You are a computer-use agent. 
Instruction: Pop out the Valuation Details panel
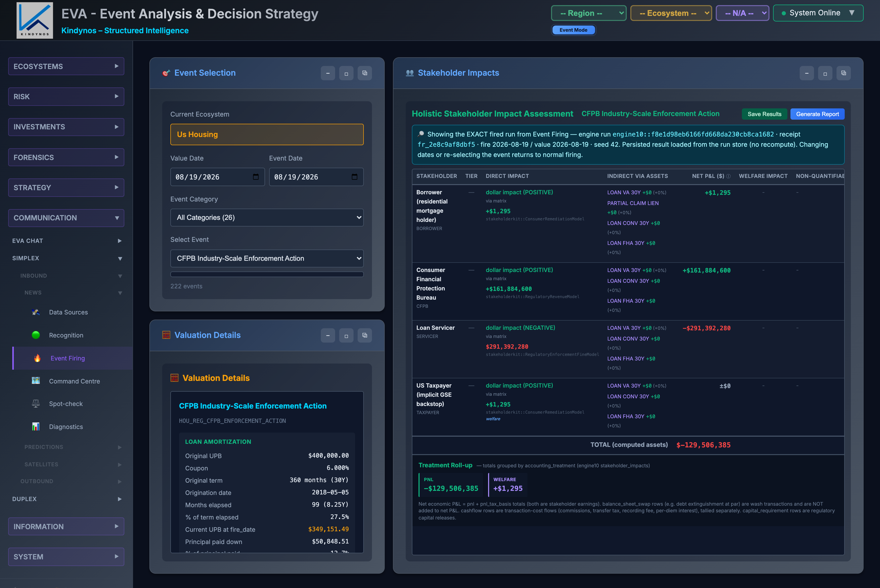(x=365, y=335)
